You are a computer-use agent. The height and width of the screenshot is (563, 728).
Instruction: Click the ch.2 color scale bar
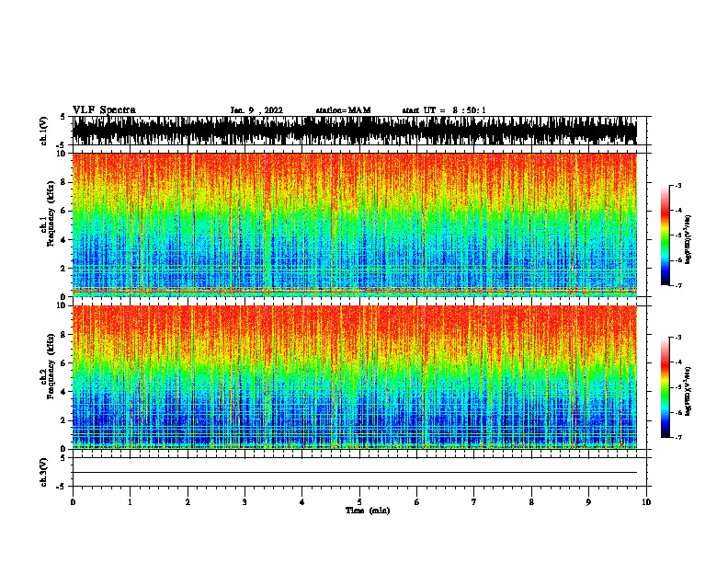point(665,387)
